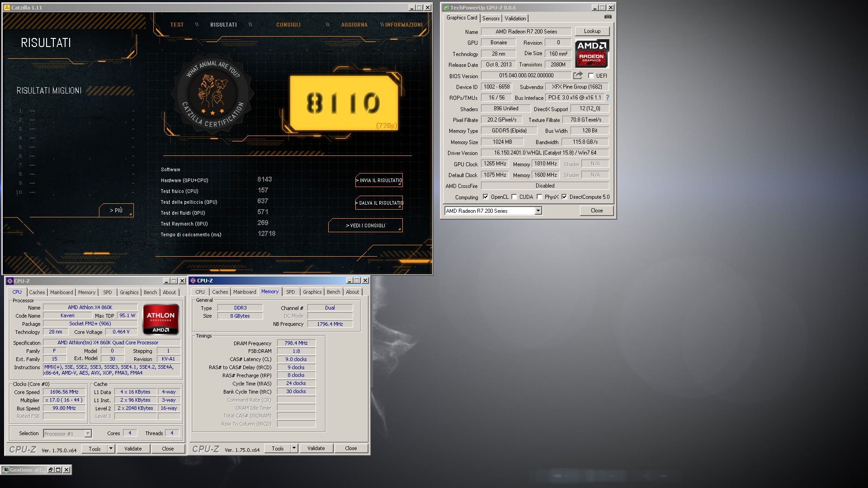The height and width of the screenshot is (488, 868).
Task: Click the DRAM Frequency value 798.4 MHz
Action: 296,343
